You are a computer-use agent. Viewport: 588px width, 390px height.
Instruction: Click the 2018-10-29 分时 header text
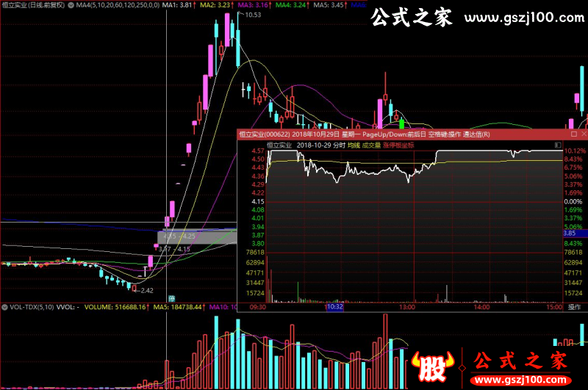(320, 145)
